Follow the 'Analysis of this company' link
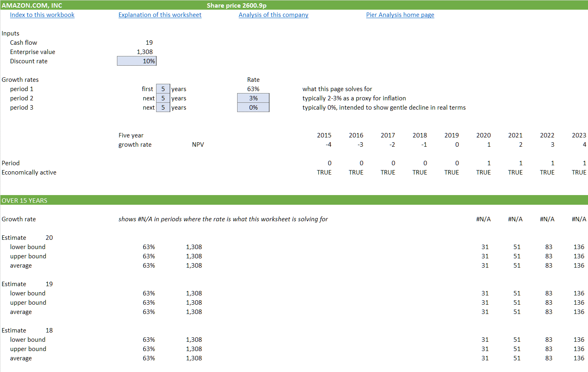This screenshot has width=588, height=372. 273,15
